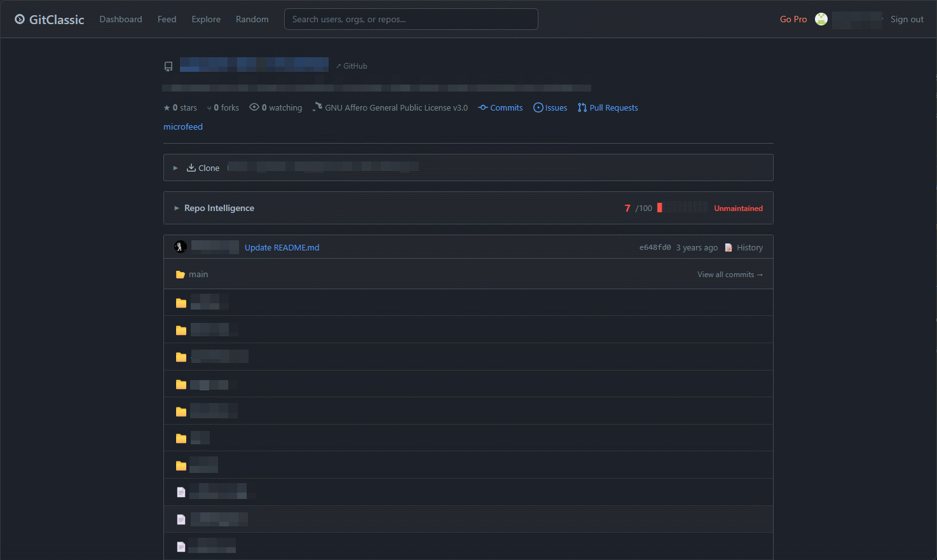This screenshot has width=937, height=560.
Task: Expand the Repo Intelligence panel
Action: 177,208
